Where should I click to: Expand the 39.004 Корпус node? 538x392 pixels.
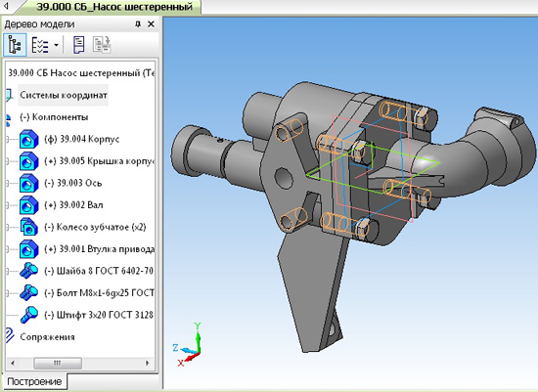point(8,139)
